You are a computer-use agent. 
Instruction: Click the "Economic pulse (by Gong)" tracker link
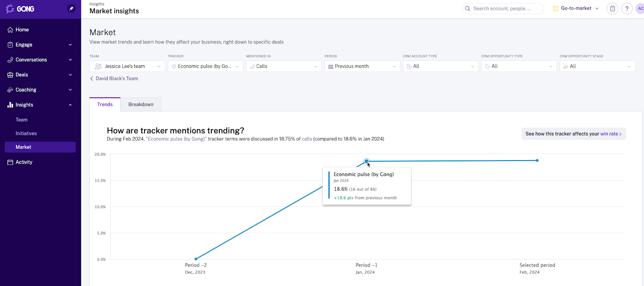pos(177,139)
